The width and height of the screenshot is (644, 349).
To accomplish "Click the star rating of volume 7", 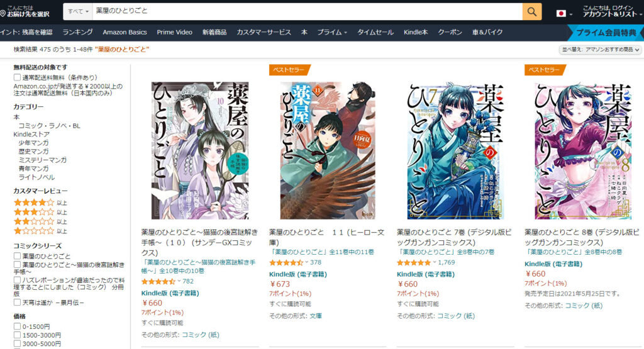I will (x=414, y=262).
